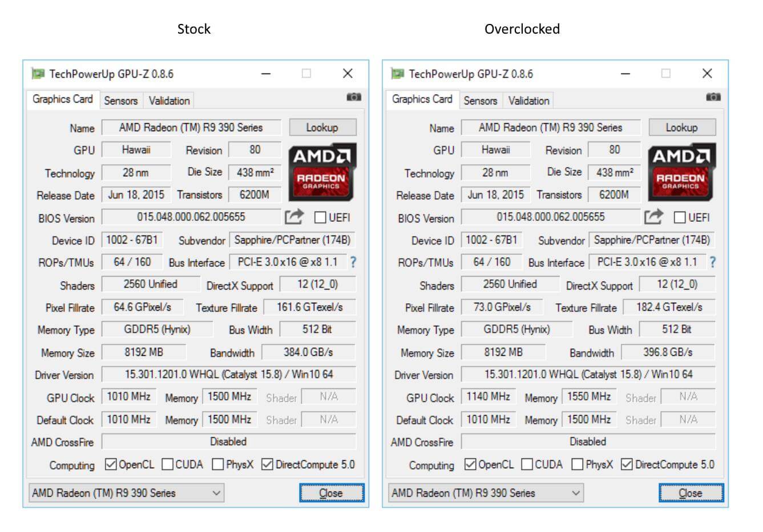Click BIOS export share icon in Overclocked window
Image resolution: width=763 pixels, height=532 pixels.
pyautogui.click(x=654, y=217)
